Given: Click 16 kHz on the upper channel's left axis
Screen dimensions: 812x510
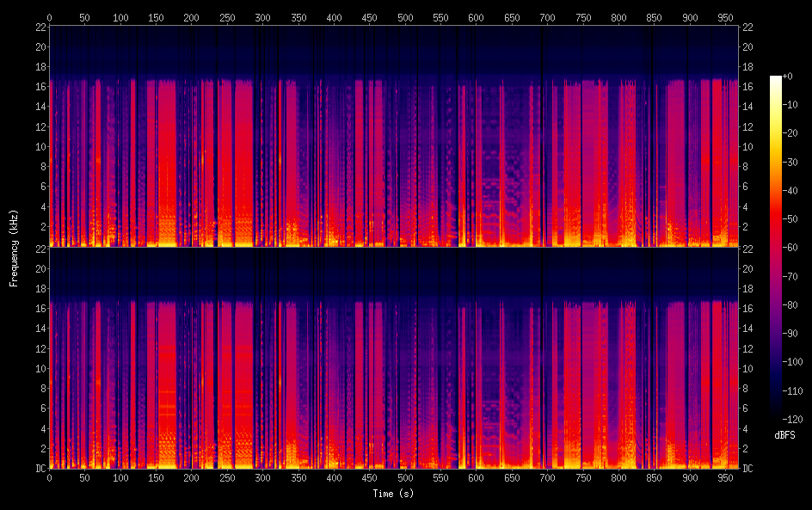Looking at the screenshot, I should pyautogui.click(x=38, y=87).
